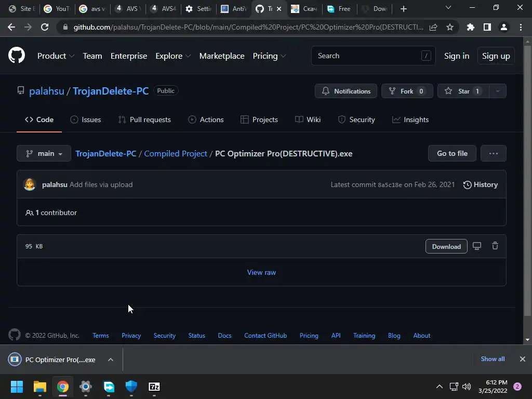Viewport: 532px width, 399px height.
Task: Click delete file trash icon
Action: [495, 246]
